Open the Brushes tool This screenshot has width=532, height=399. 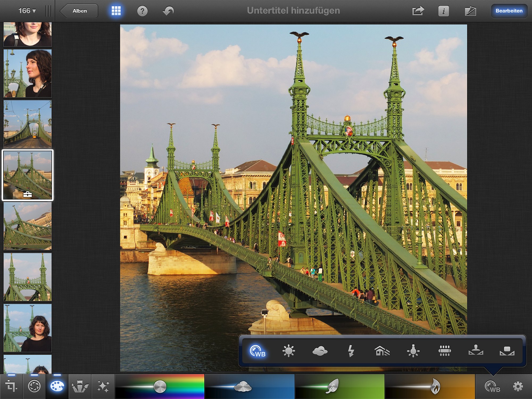[80, 386]
